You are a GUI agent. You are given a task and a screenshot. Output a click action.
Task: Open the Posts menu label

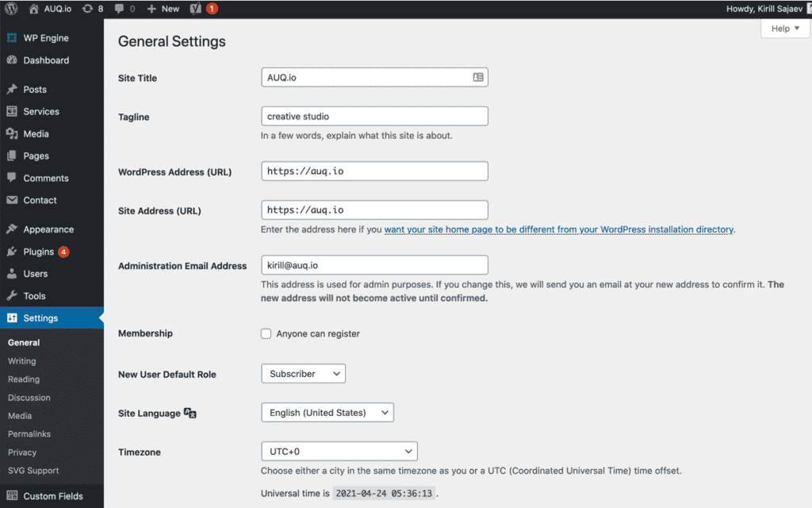(35, 89)
